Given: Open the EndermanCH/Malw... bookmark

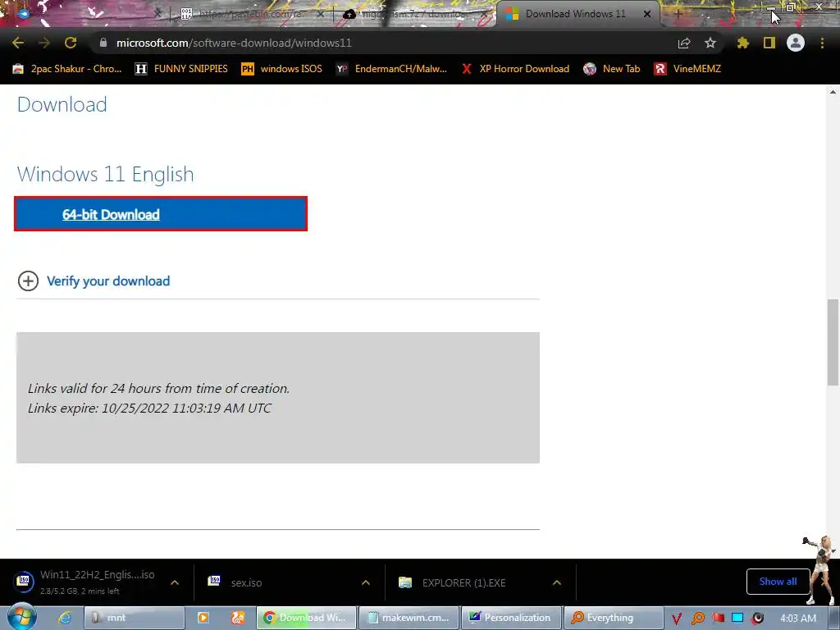Looking at the screenshot, I should pos(391,69).
